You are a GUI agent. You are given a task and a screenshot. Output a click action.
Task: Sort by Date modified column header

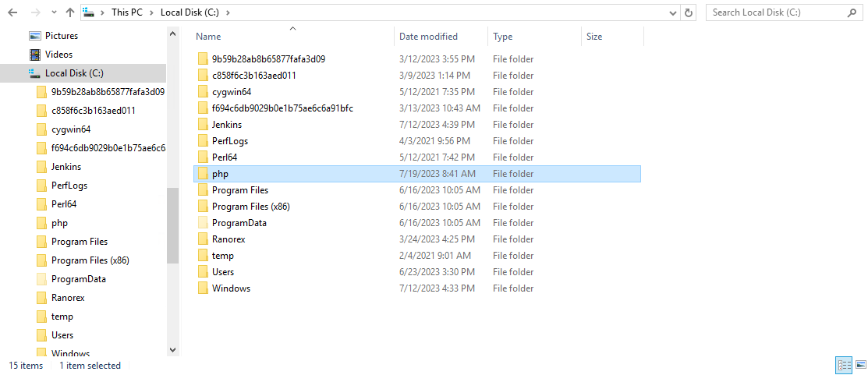pyautogui.click(x=428, y=37)
